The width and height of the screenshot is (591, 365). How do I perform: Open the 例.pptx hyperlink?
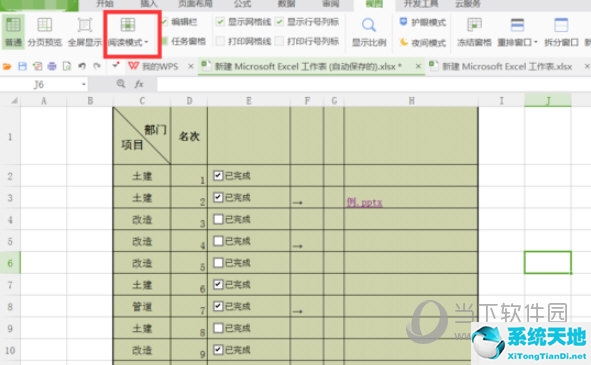[x=364, y=202]
